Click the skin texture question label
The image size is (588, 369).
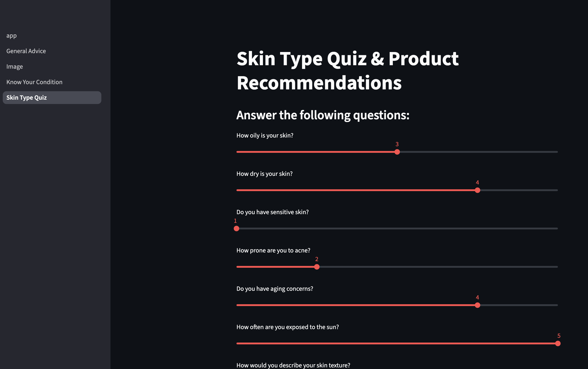pos(293,365)
